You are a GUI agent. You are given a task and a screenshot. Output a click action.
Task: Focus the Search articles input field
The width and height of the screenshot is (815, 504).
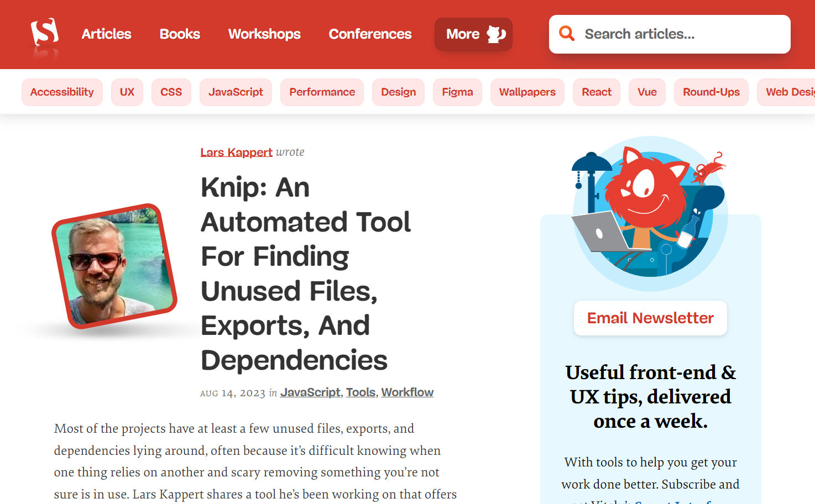(670, 34)
